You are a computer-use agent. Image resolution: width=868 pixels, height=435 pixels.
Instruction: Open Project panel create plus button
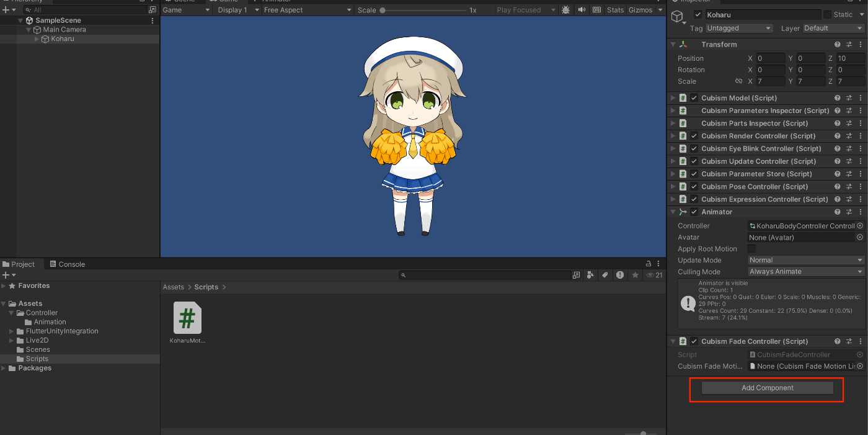(x=9, y=275)
